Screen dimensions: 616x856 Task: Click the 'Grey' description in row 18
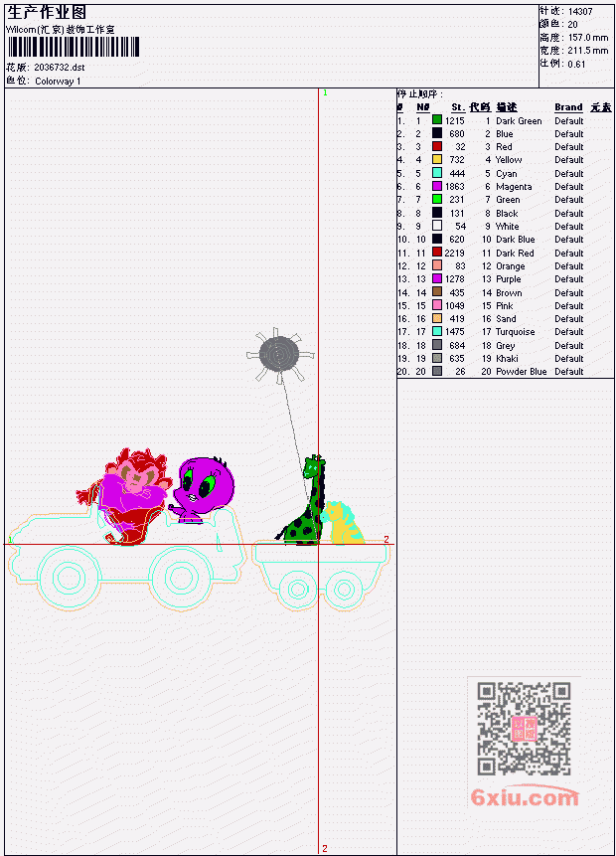[506, 346]
